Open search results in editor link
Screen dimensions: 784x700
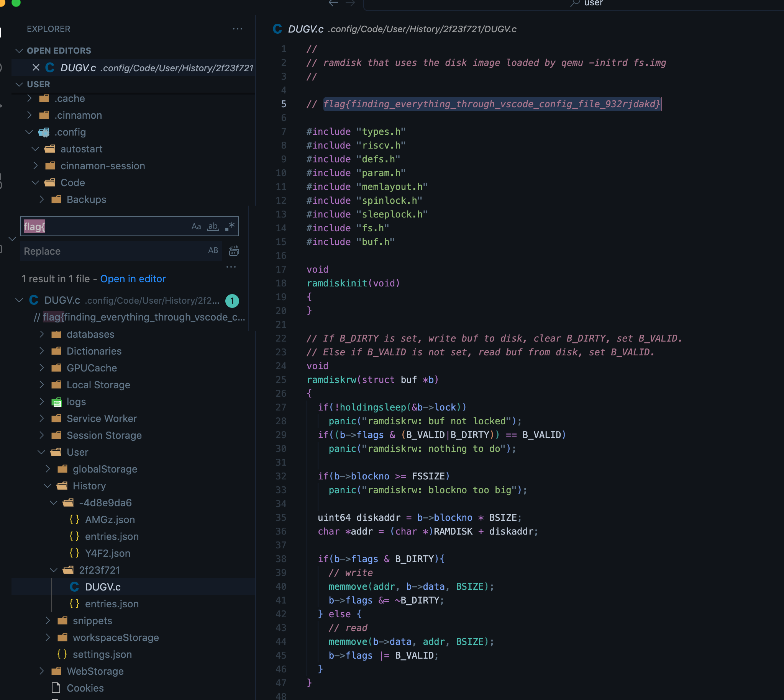[133, 279]
